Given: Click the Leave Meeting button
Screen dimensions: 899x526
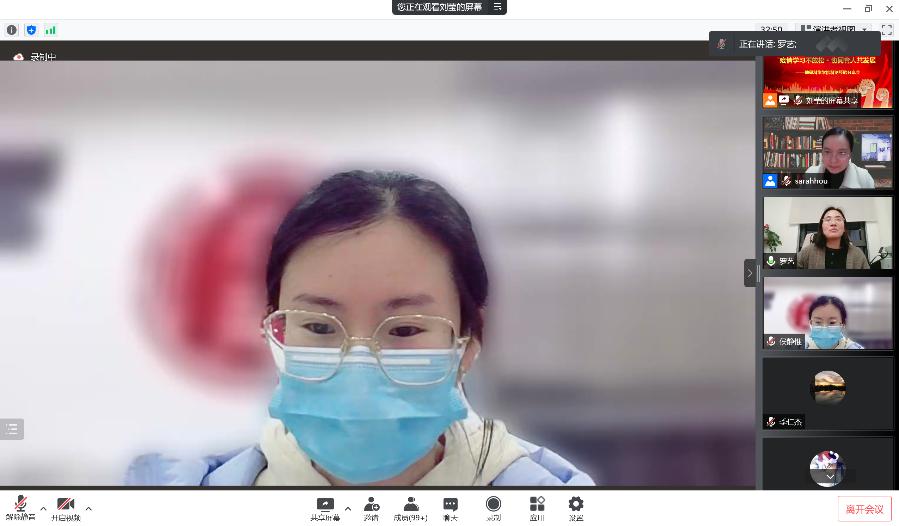Looking at the screenshot, I should 864,509.
